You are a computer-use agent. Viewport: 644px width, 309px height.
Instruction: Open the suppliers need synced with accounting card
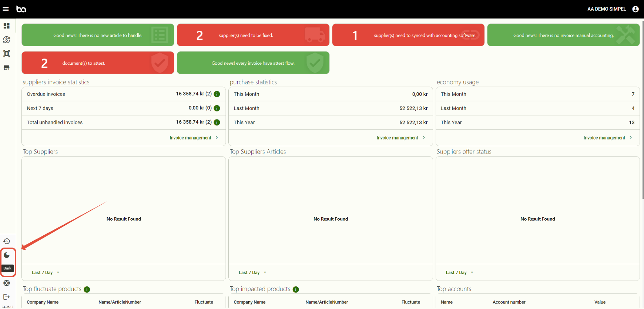point(408,35)
